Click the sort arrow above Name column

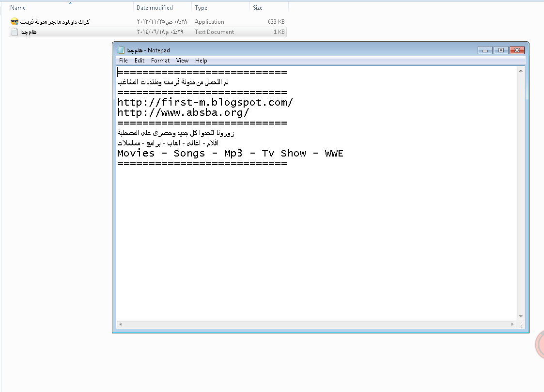70,3
